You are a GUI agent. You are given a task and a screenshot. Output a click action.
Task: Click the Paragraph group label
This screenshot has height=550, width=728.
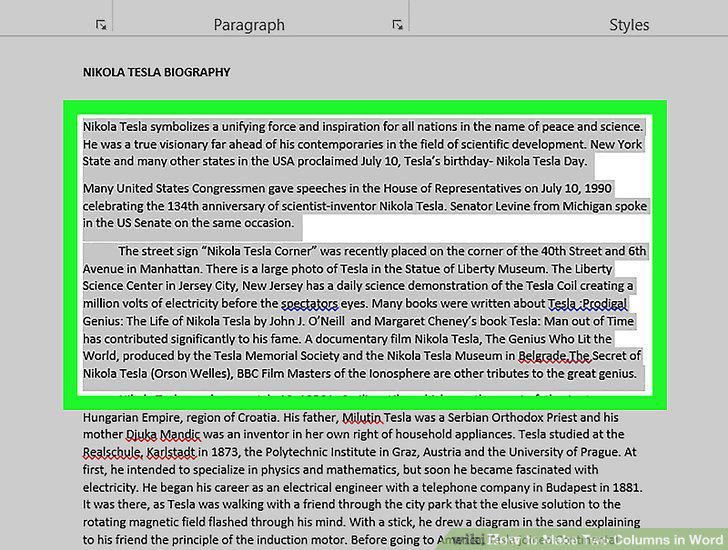[x=249, y=25]
